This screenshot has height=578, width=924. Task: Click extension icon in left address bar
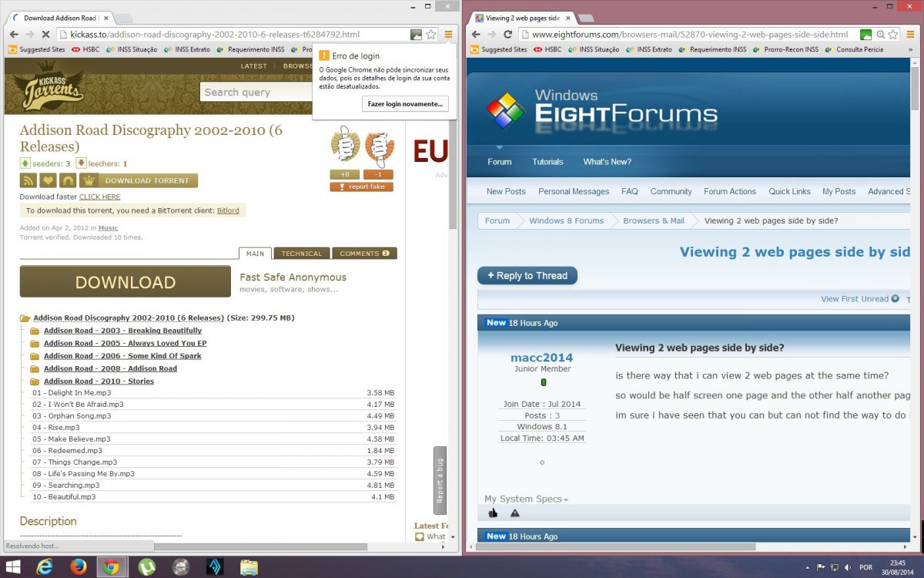point(416,35)
